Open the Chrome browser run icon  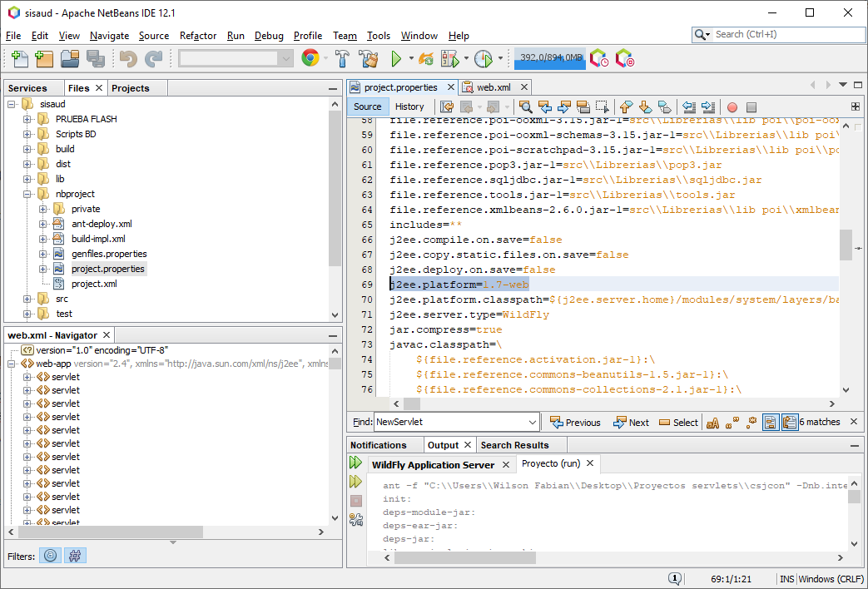coord(310,58)
